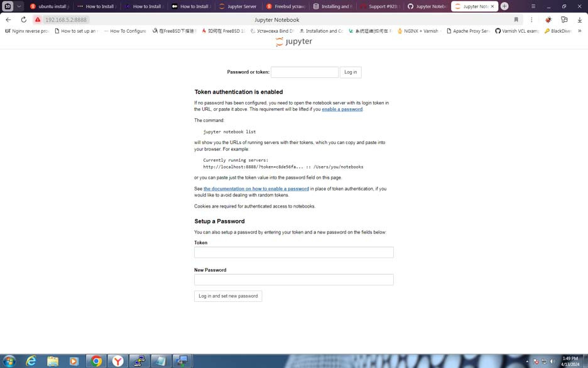Screen dimensions: 588x368
Task: Click the bookmark icon in the toolbar
Action: pos(516,20)
